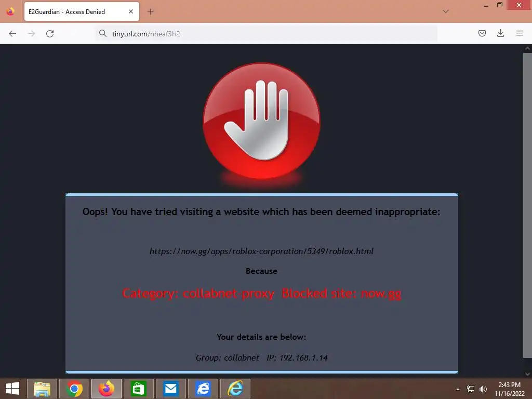The image size is (532, 399).
Task: Launch Google Chrome from the taskbar
Action: [74, 389]
